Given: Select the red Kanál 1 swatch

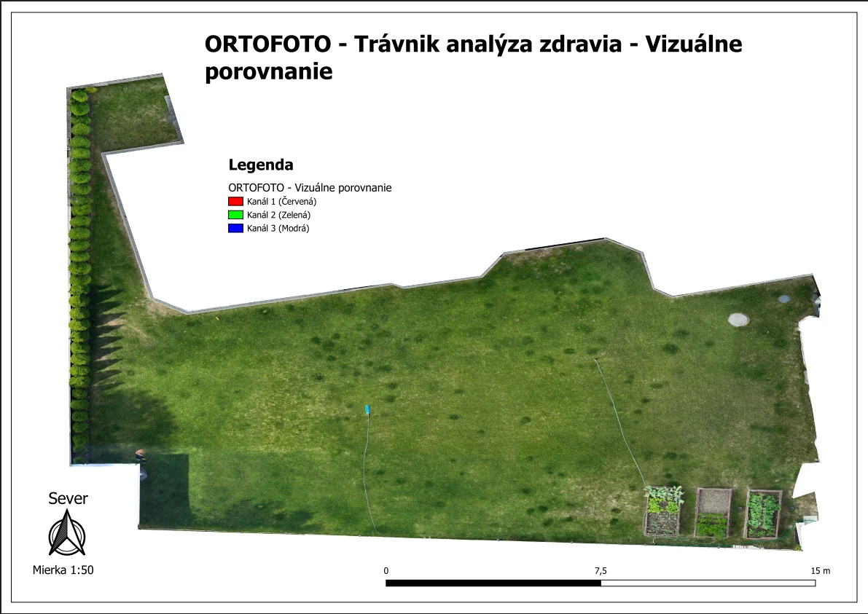Looking at the screenshot, I should (236, 201).
